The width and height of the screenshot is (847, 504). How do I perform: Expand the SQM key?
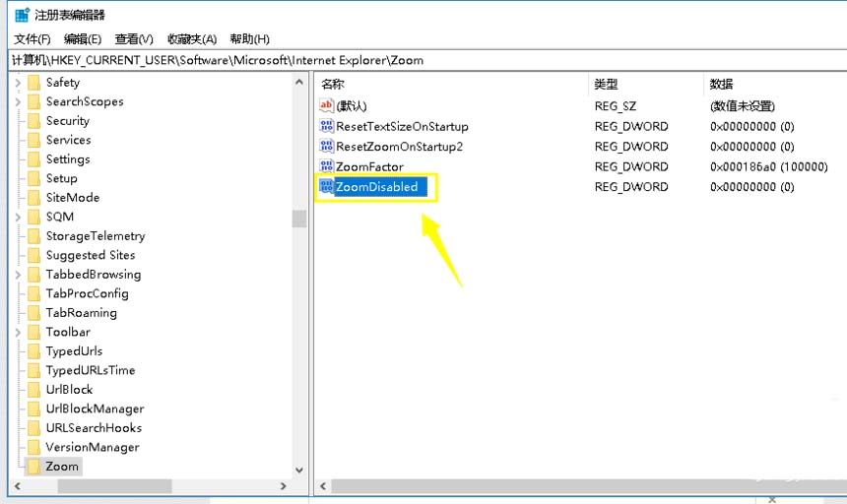18,217
